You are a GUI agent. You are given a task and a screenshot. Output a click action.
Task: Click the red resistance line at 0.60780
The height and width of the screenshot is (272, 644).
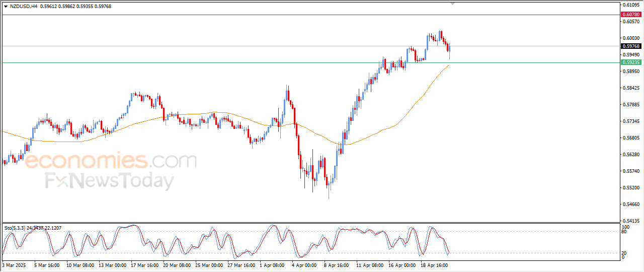[302, 15]
